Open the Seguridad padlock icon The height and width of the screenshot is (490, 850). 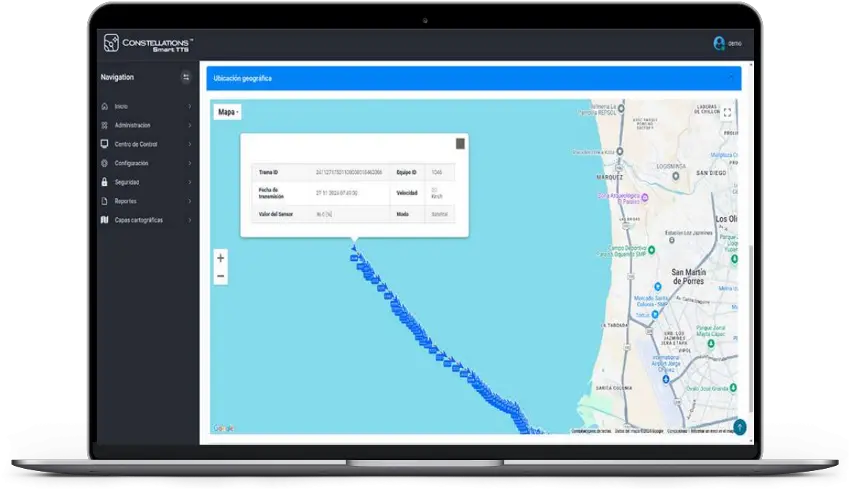105,182
